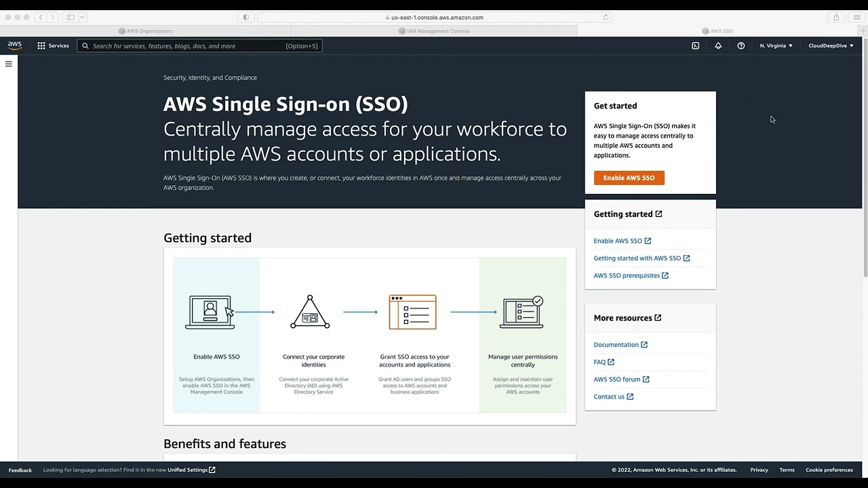Viewport: 868px width, 488px height.
Task: Click the Grant SSO access list illustration
Action: (412, 312)
